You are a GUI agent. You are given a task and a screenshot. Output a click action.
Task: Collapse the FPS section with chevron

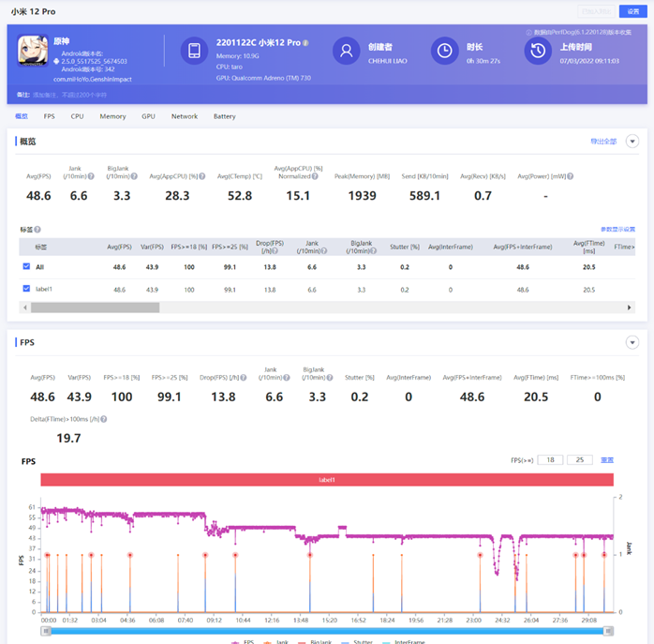632,343
